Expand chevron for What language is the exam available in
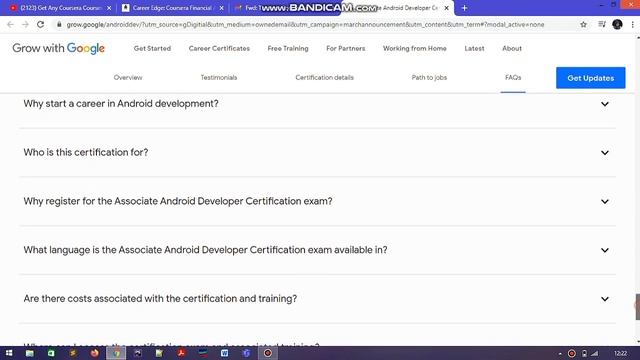This screenshot has width=640, height=360. 605,250
